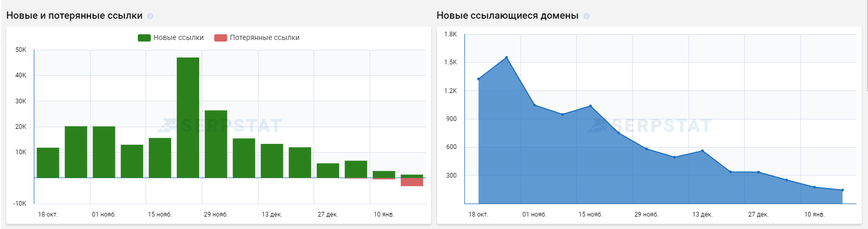Click info icon beside 'Новые ссылающиеся домены' title

pyautogui.click(x=587, y=16)
